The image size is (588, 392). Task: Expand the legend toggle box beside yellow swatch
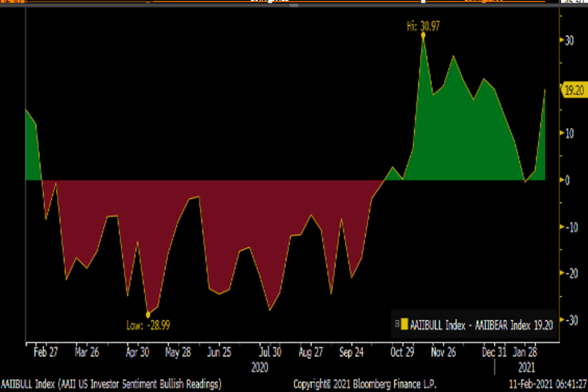point(397,324)
